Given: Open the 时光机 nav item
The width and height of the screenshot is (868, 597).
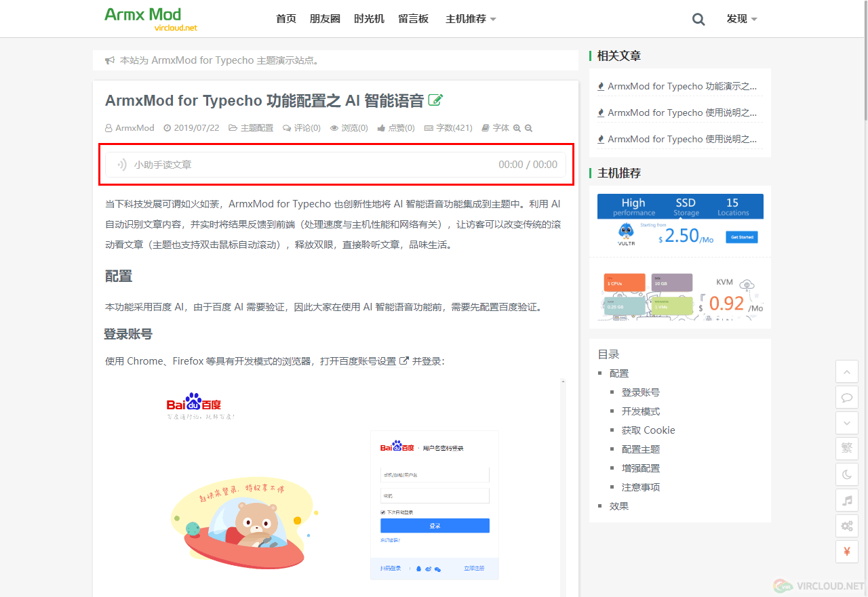Looking at the screenshot, I should pos(369,19).
